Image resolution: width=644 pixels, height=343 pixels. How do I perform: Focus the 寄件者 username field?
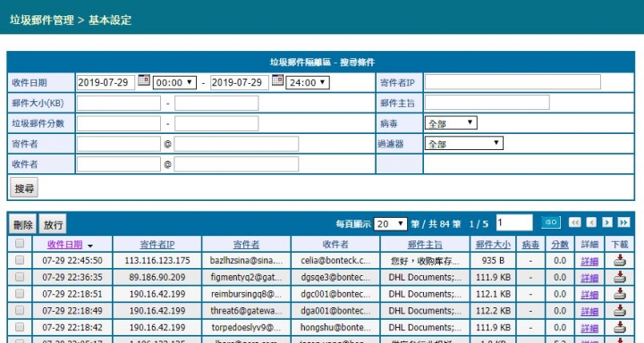(119, 144)
